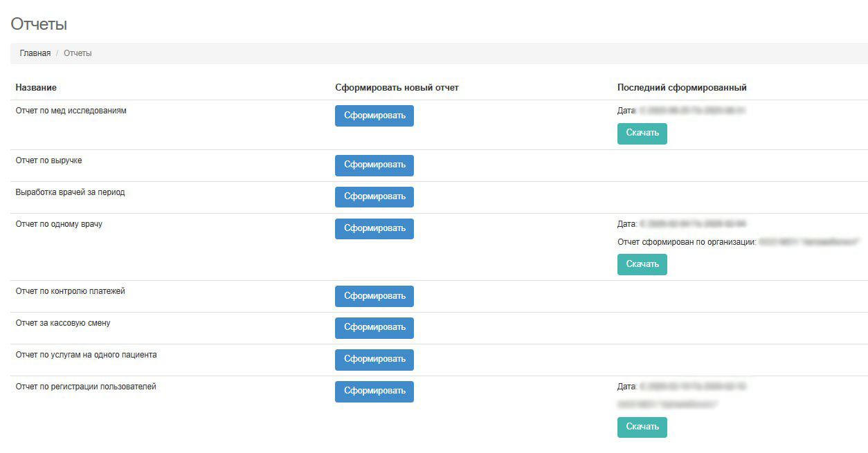Generate a new Отчет по одному врачу
The height and width of the screenshot is (453, 868).
click(374, 229)
